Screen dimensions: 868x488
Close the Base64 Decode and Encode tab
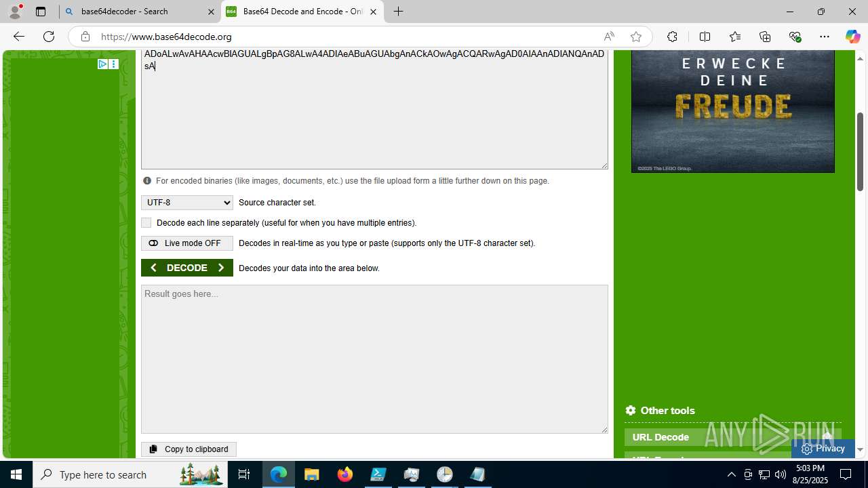click(373, 12)
